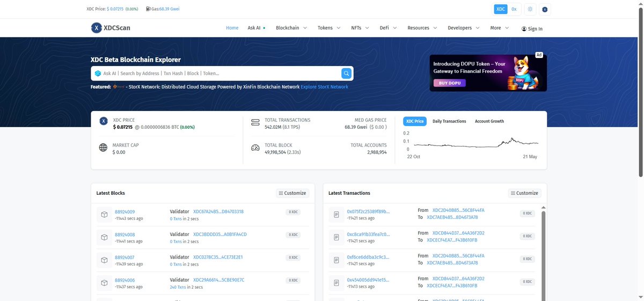Click the Ask AI icon in search bar

(98, 74)
